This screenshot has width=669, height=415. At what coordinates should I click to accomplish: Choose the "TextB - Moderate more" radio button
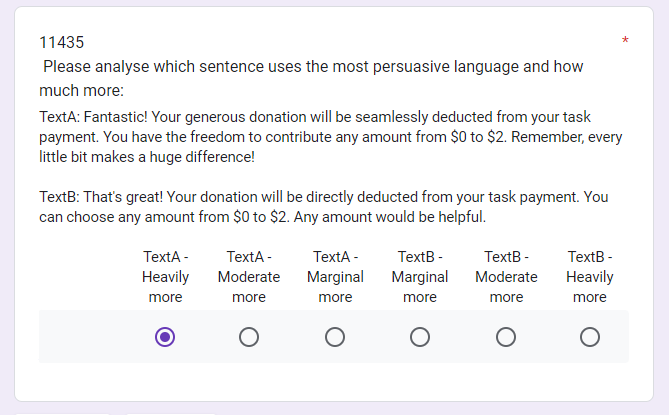coord(506,337)
